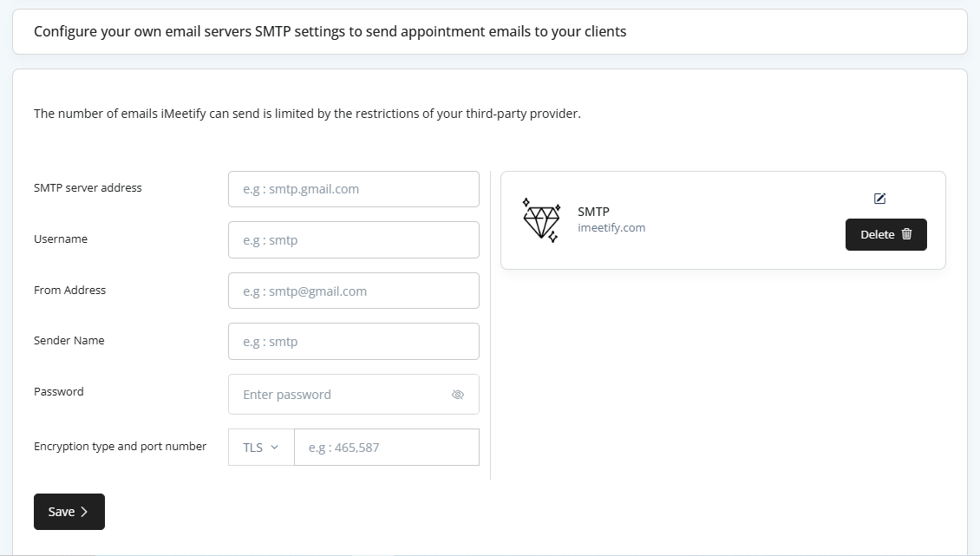Image resolution: width=980 pixels, height=556 pixels.
Task: Focus the Enter password field
Action: [x=338, y=395]
